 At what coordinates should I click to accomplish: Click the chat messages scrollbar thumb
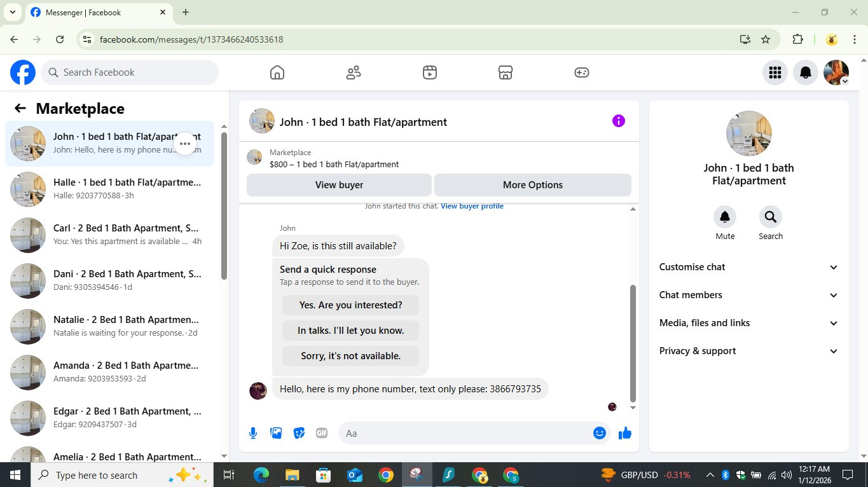point(633,343)
